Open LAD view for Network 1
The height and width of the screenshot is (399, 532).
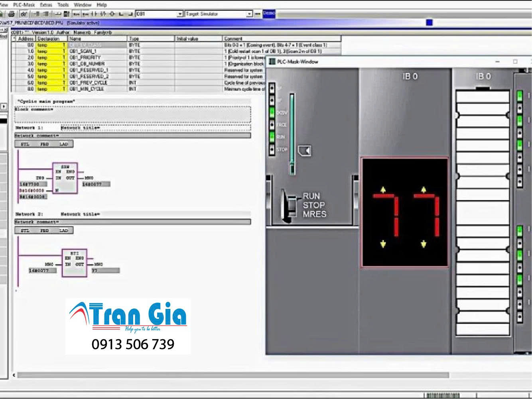(x=64, y=144)
